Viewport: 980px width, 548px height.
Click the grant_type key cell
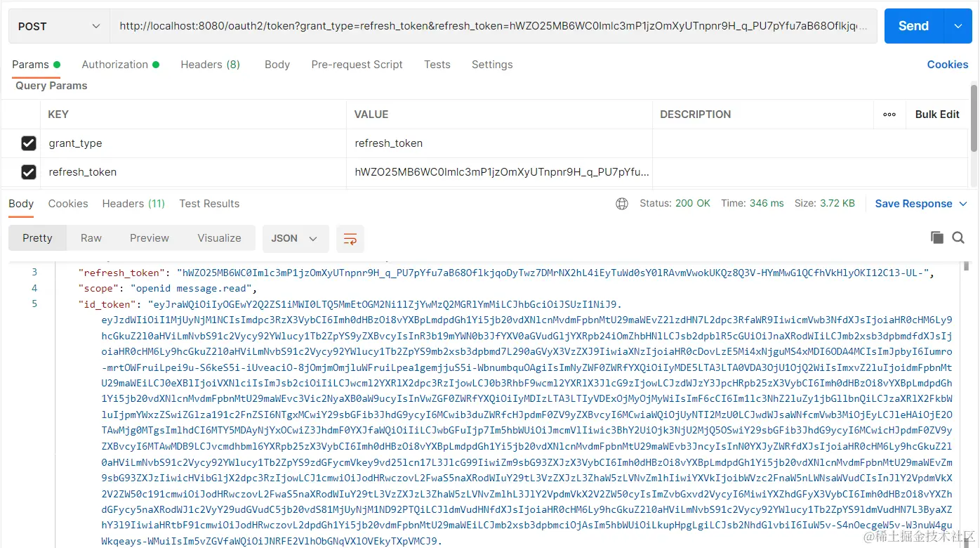[193, 143]
